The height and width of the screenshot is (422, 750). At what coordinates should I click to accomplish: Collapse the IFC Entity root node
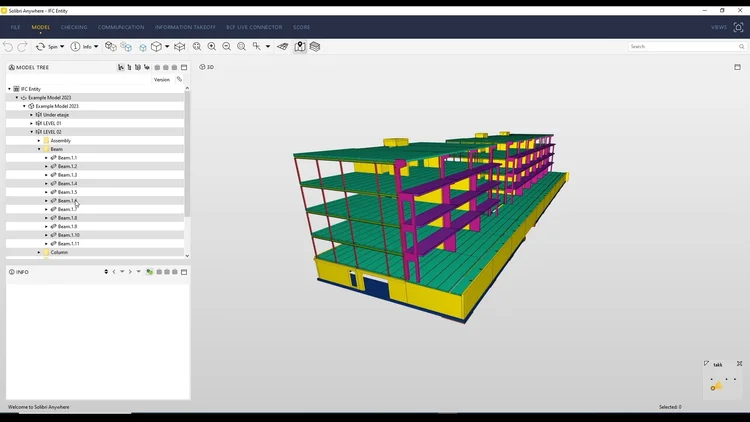click(10, 89)
